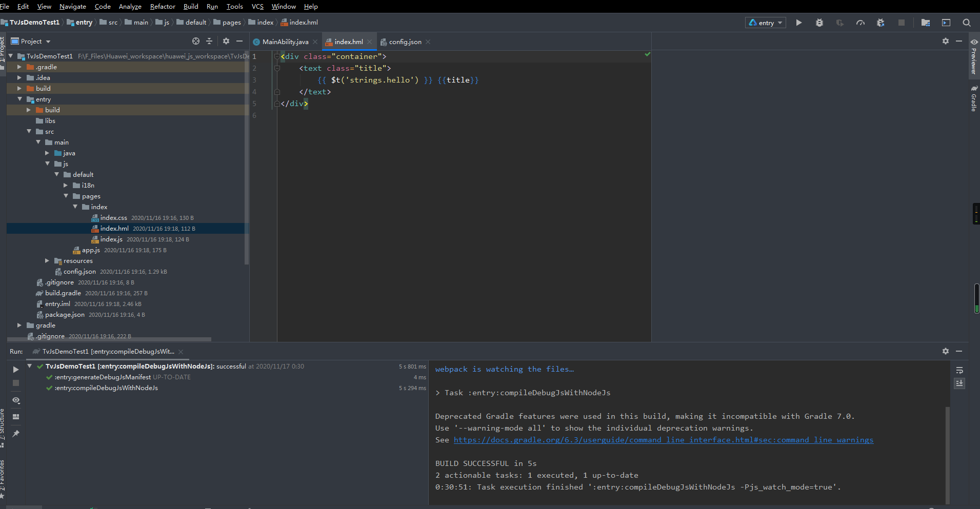This screenshot has width=980, height=509.
Task: Run the entry configuration
Action: [798, 23]
